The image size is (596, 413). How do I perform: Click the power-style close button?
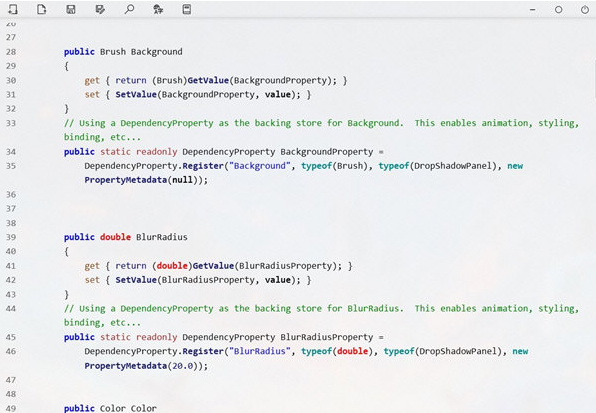pyautogui.click(x=585, y=9)
